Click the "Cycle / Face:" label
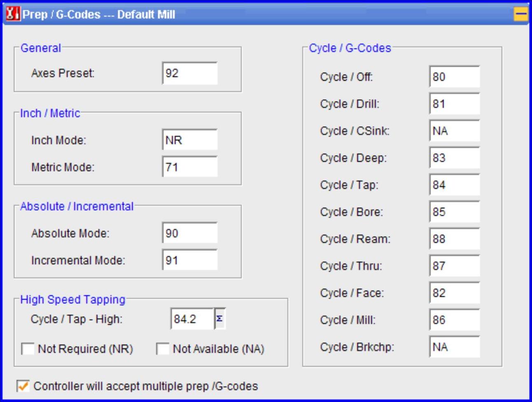532x402 pixels. tap(352, 293)
